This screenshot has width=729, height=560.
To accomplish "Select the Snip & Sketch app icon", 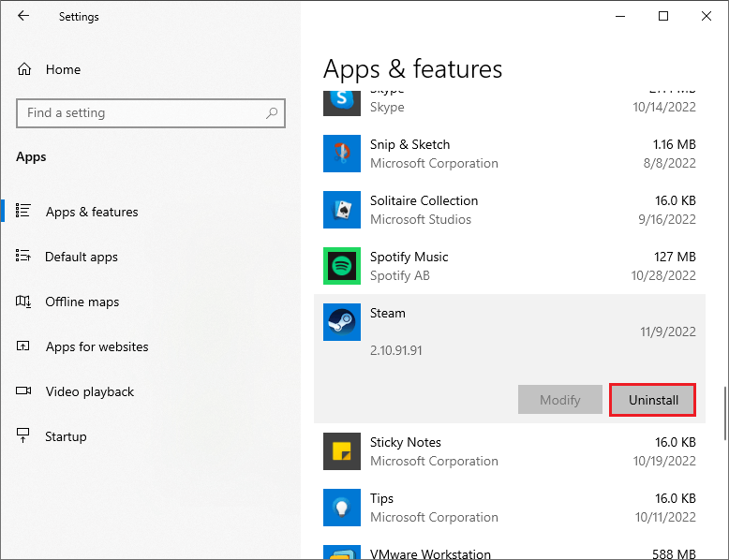I will pos(342,154).
